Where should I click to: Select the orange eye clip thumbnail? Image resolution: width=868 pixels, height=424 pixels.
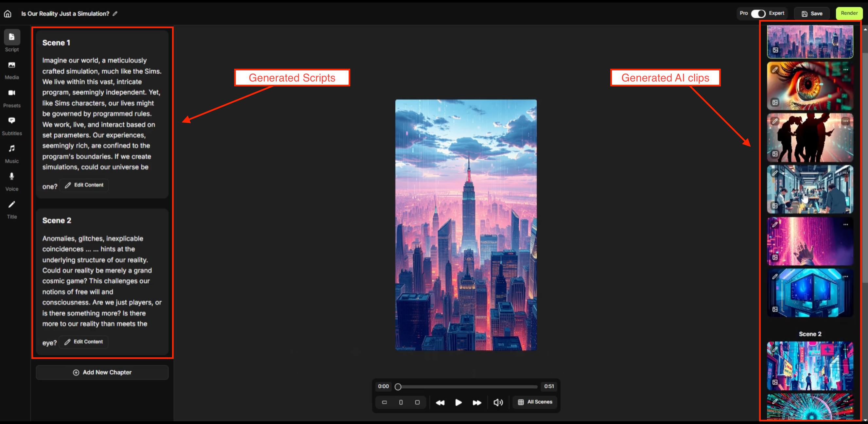click(810, 86)
